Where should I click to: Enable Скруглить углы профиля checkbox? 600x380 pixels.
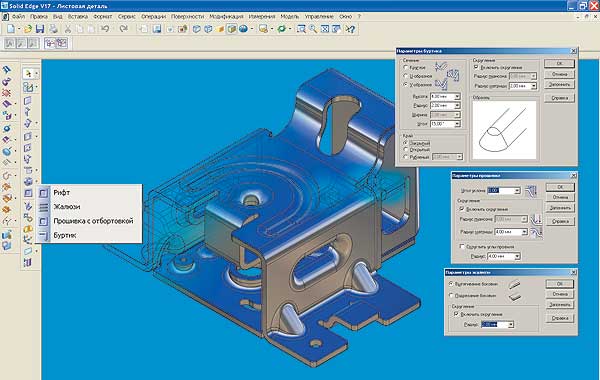click(x=462, y=246)
